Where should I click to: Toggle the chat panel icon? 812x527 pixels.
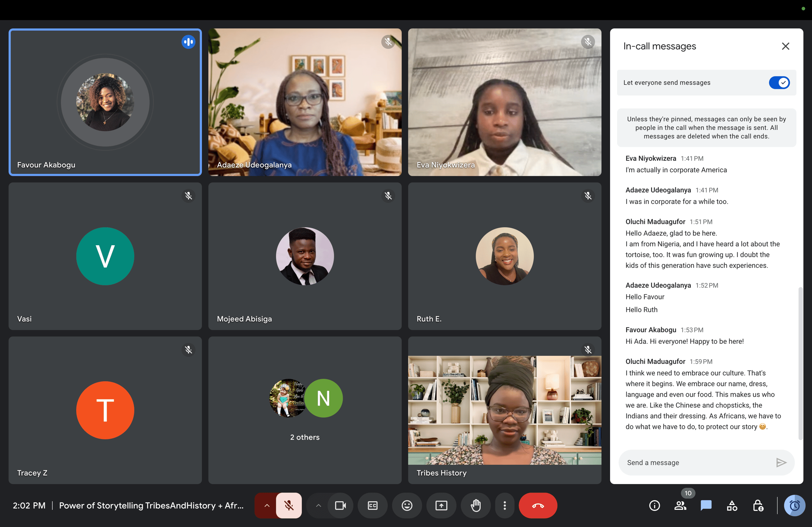[x=706, y=505]
